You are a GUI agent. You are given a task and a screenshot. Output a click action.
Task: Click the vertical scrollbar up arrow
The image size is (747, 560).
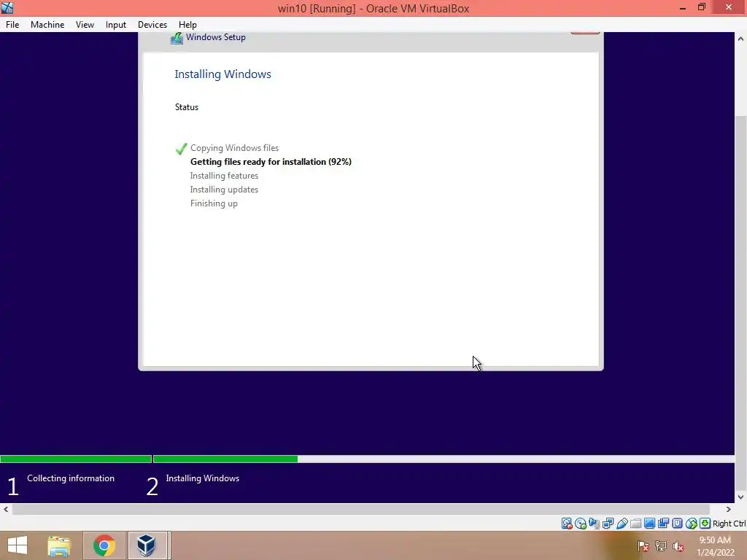click(x=741, y=39)
